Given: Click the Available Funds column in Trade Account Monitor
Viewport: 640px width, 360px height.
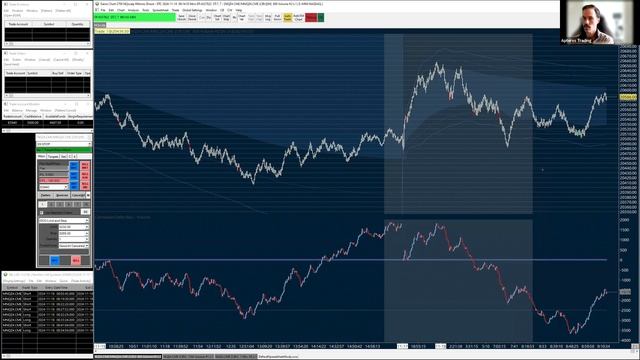Looking at the screenshot, I should pos(56,116).
